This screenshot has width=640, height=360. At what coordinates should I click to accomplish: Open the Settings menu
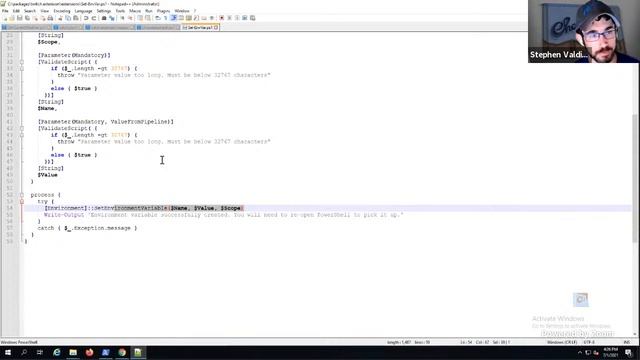(x=104, y=11)
